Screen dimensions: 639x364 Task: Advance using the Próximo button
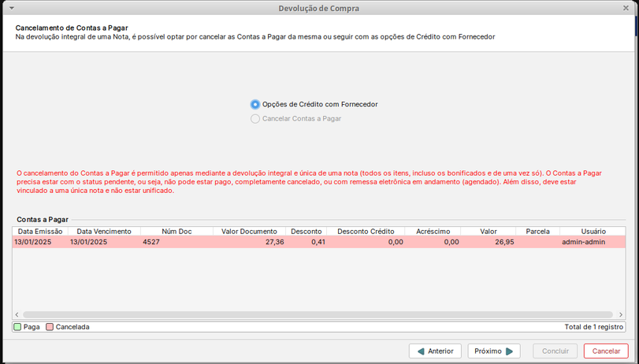494,351
